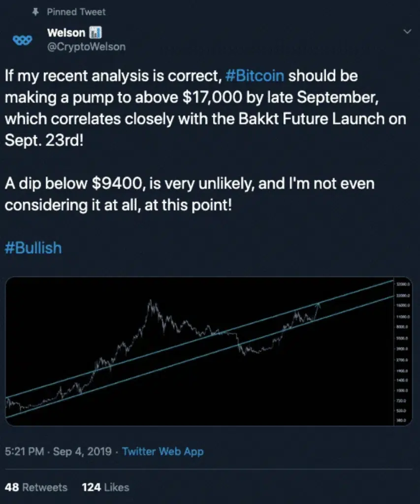
Task: Click the Twitter Web App source link
Action: pyautogui.click(x=162, y=451)
